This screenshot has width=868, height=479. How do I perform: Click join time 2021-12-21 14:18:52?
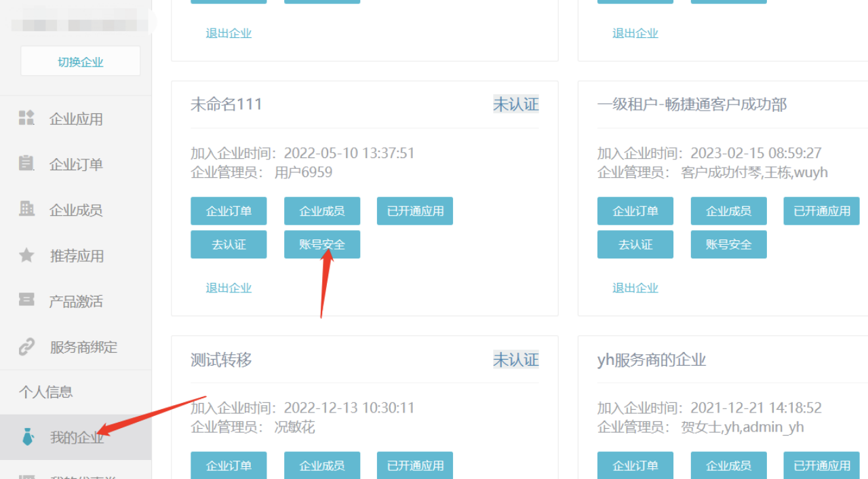(x=756, y=408)
